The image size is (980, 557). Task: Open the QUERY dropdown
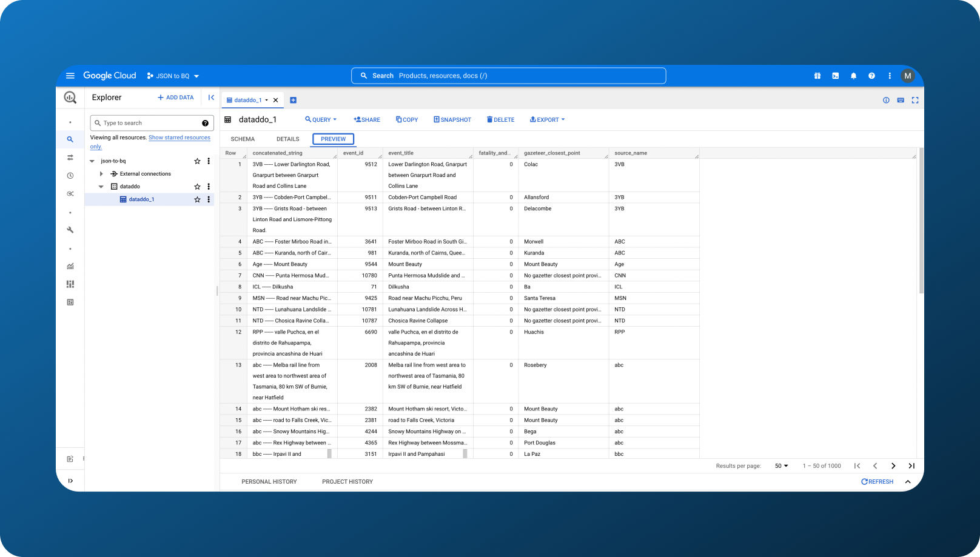click(321, 119)
